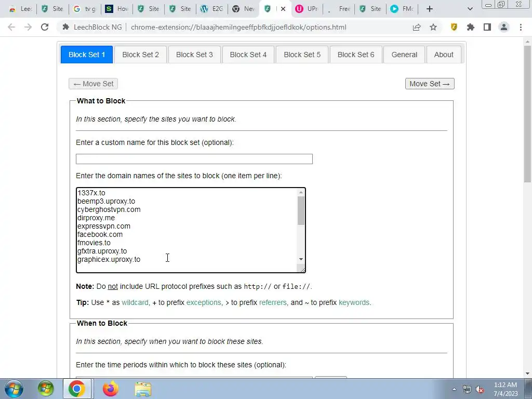Switch to the FMc tab

click(402, 9)
